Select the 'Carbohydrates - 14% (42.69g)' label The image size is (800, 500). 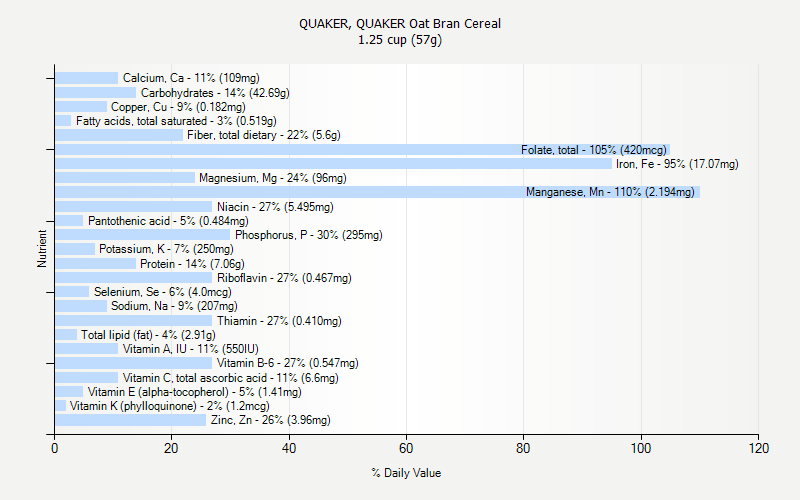coord(215,93)
